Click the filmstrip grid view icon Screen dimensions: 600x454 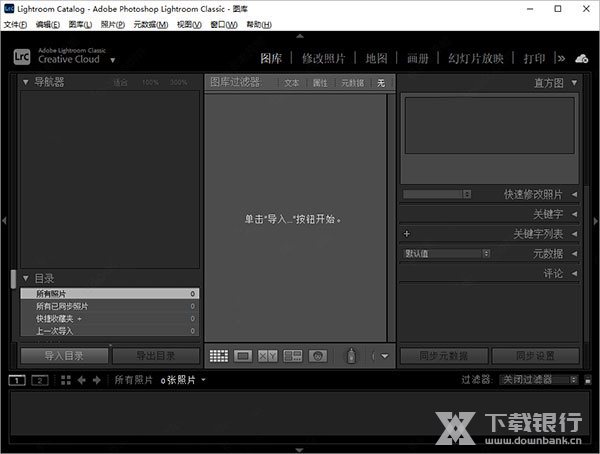[x=66, y=380]
